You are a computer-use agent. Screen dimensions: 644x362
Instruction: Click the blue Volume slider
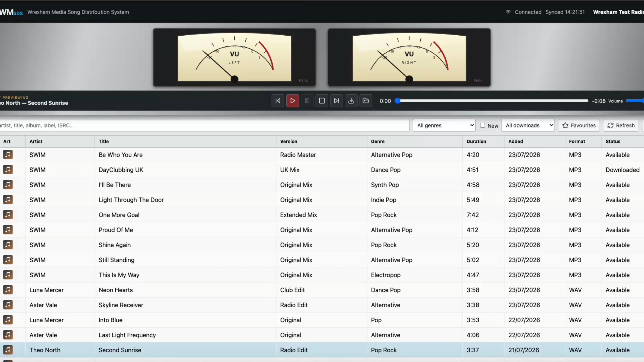(x=635, y=101)
